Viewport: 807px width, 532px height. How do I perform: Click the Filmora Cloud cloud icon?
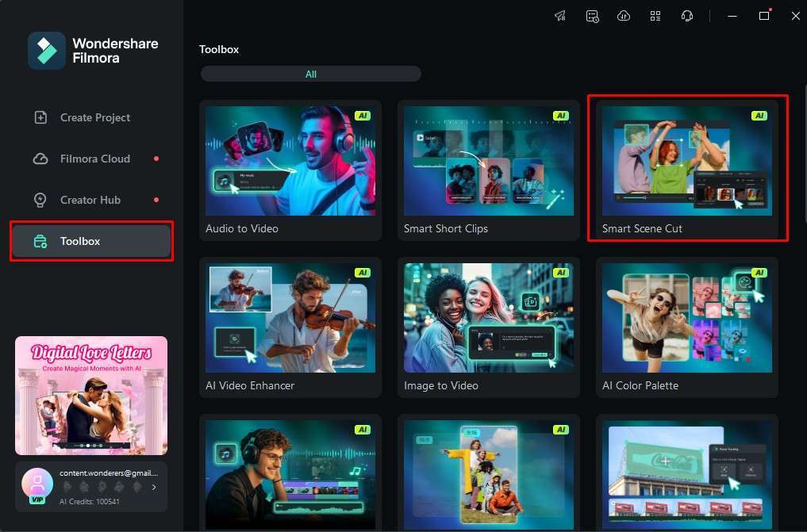[40, 159]
